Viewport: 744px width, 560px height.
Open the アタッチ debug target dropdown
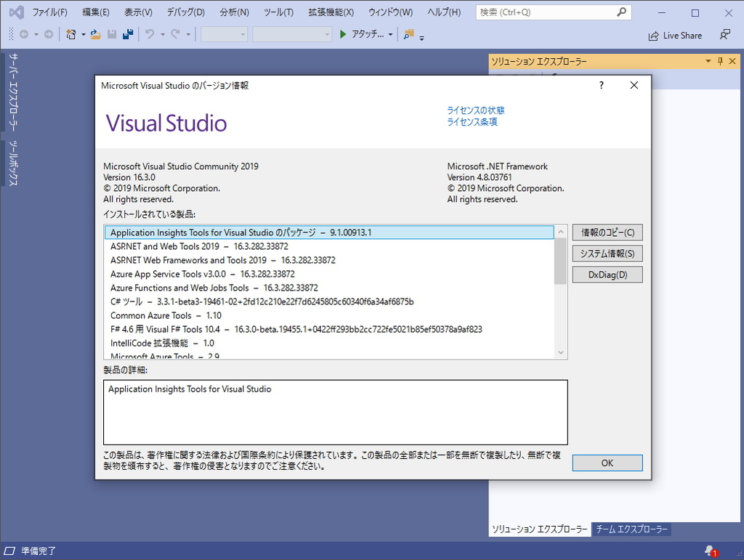[389, 35]
